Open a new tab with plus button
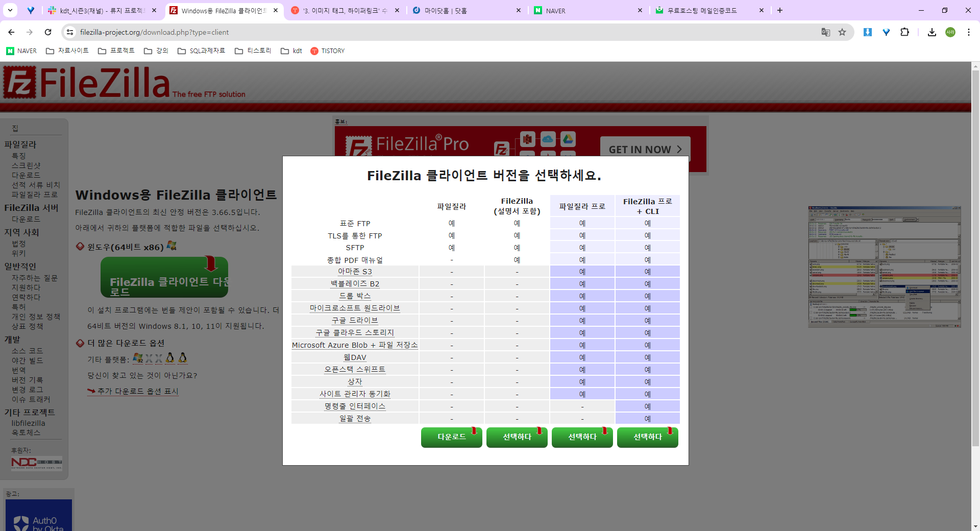 click(779, 10)
